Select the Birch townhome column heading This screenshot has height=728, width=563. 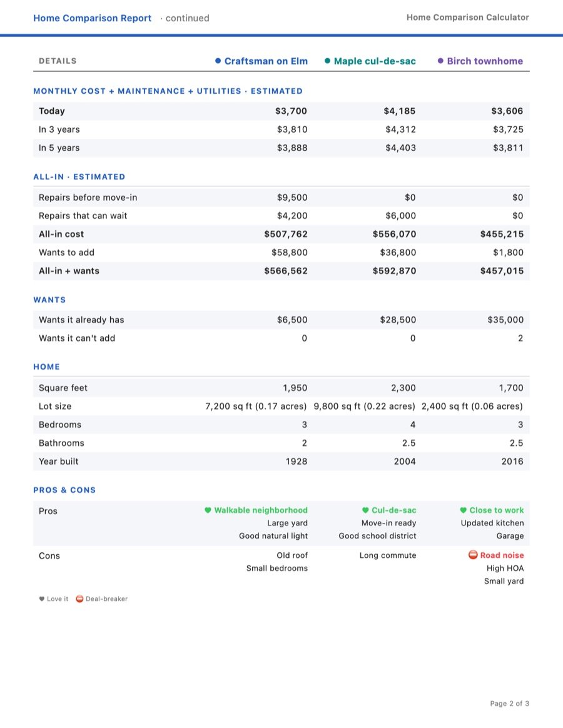pyautogui.click(x=485, y=61)
